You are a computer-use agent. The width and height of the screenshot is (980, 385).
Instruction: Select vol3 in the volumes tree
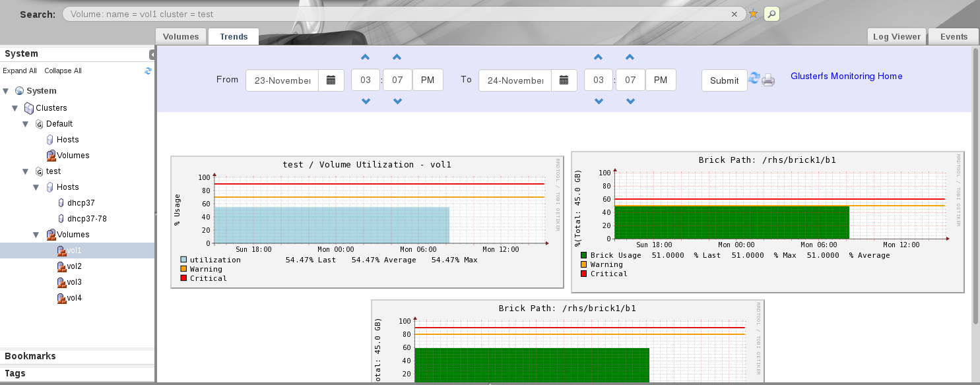pos(74,282)
